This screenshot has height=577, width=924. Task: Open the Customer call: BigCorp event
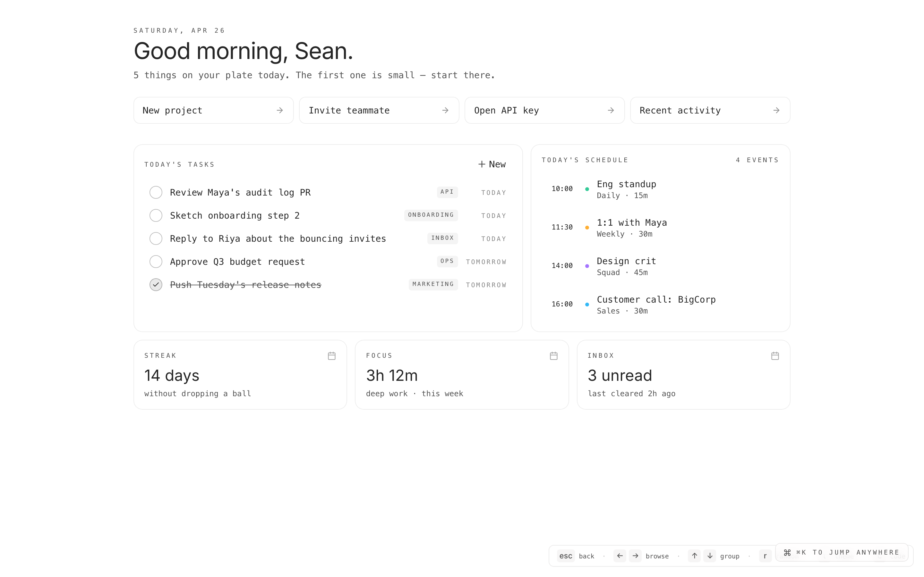656,300
